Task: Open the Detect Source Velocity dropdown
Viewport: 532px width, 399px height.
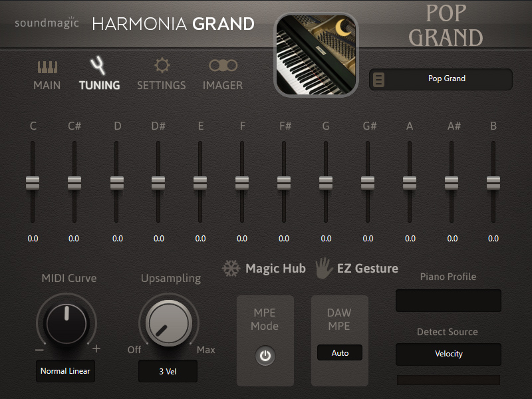Action: click(448, 354)
